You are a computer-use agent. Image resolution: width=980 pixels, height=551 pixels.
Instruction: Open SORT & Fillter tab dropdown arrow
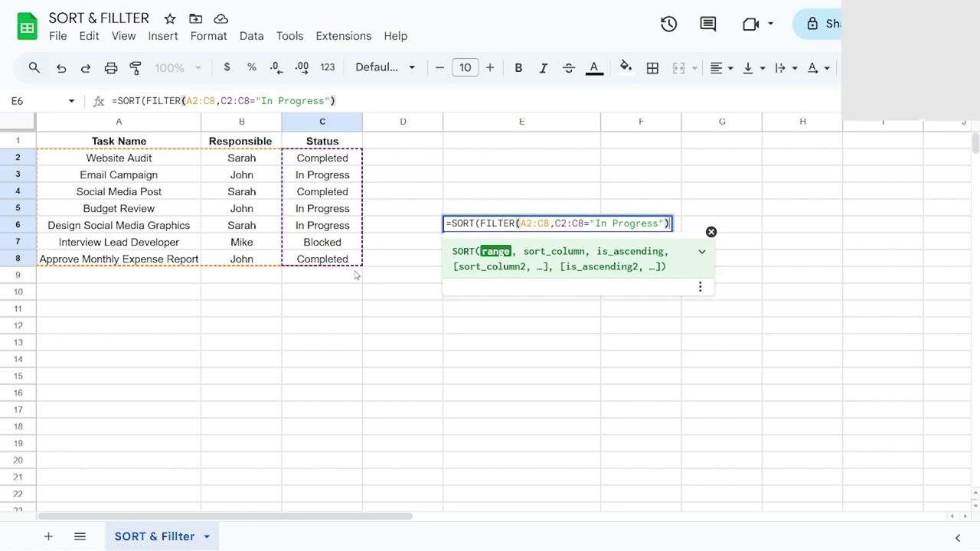pos(207,536)
